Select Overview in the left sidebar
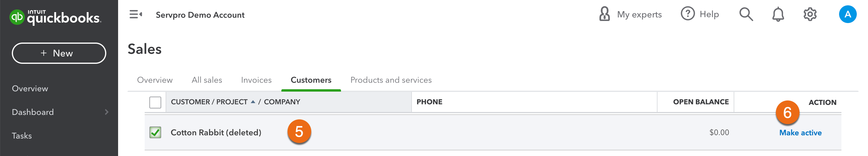This screenshot has height=156, width=868. point(30,89)
